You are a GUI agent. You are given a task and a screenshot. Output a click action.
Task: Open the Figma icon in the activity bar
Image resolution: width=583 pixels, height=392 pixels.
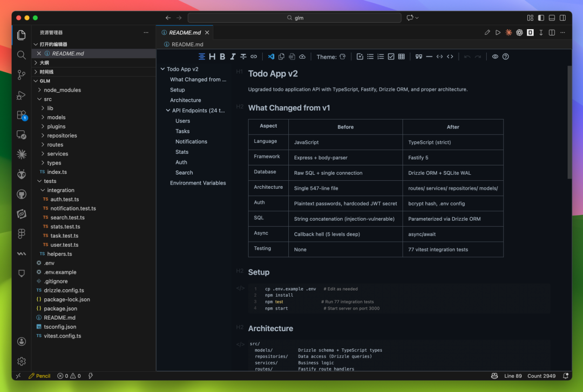tap(22, 233)
